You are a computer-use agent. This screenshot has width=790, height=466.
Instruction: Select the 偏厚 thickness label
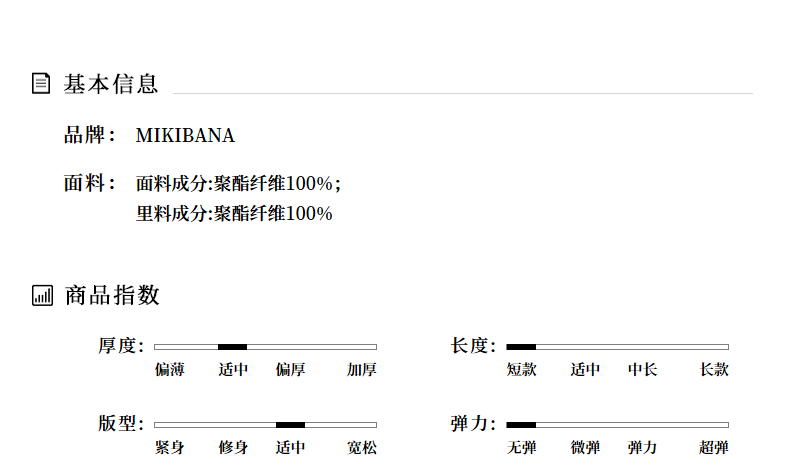click(x=290, y=370)
